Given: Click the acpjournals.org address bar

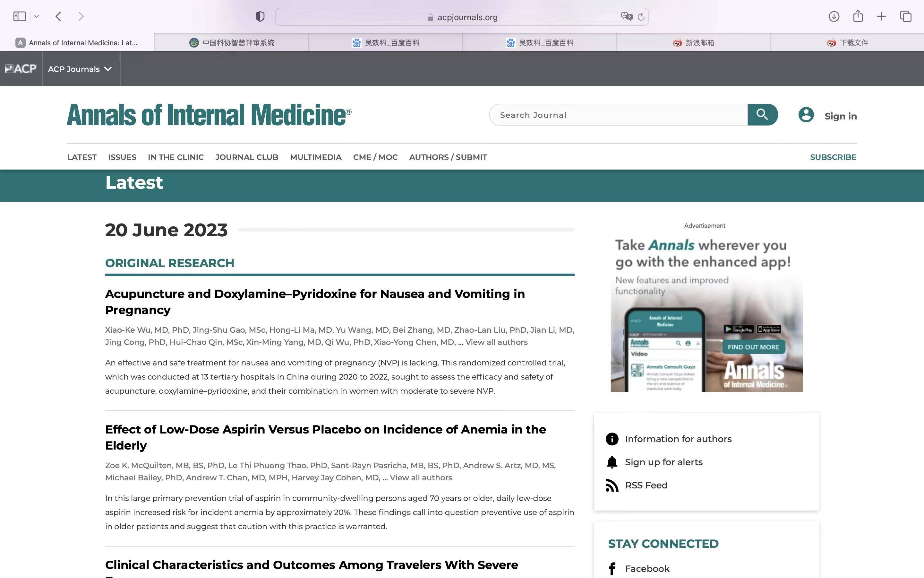Looking at the screenshot, I should pyautogui.click(x=462, y=17).
